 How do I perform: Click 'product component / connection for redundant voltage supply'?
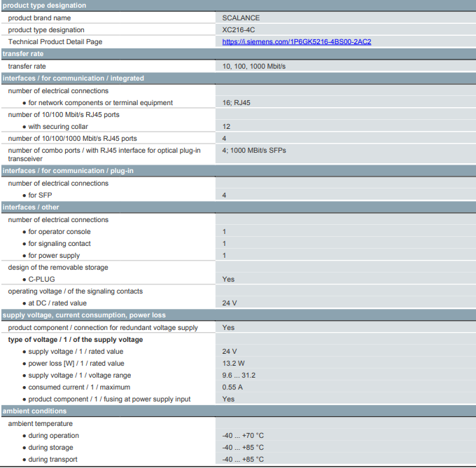(103, 328)
